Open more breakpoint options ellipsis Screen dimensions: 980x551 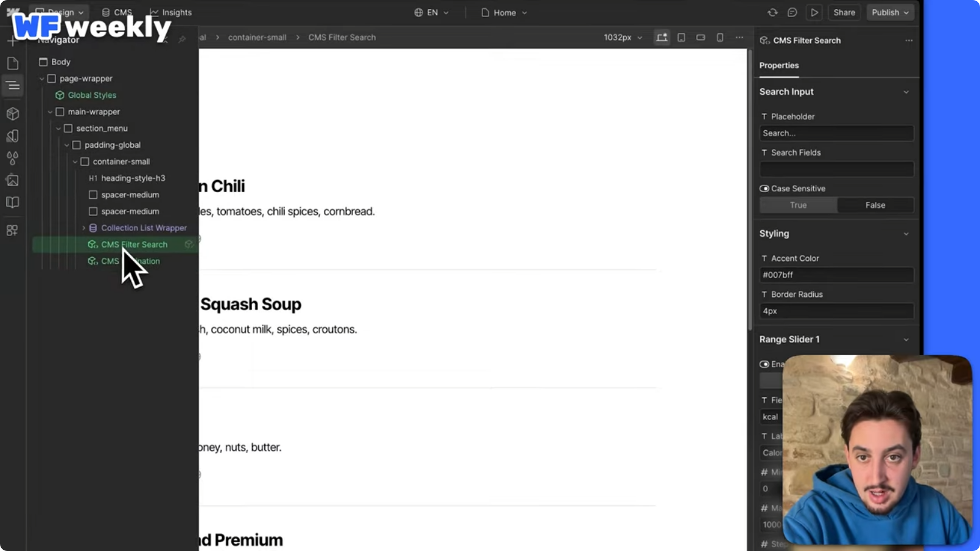pos(740,37)
